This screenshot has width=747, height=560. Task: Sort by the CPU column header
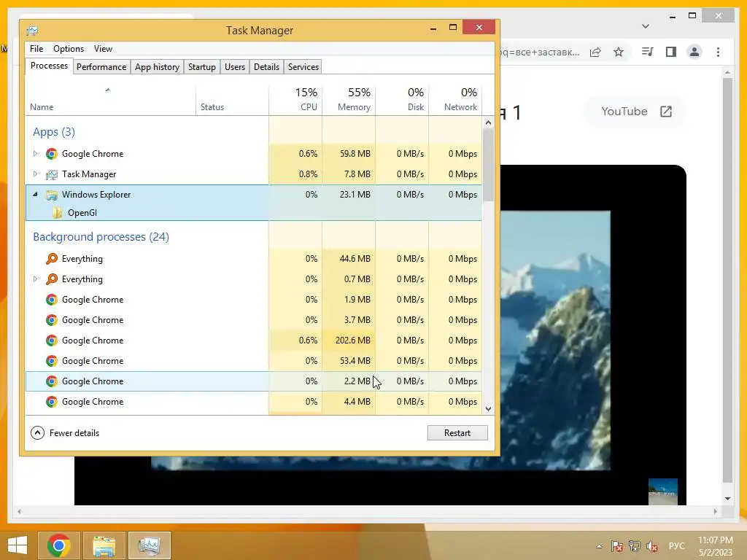tap(295, 99)
